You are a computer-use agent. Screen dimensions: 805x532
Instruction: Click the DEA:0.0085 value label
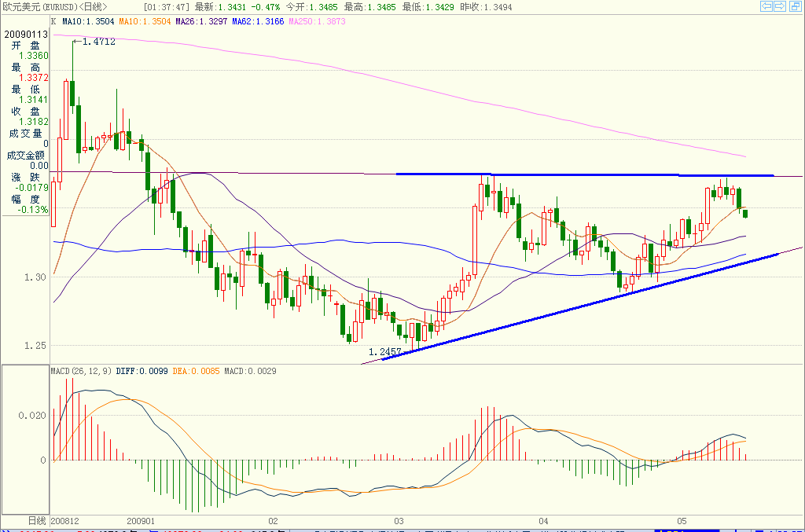click(196, 371)
